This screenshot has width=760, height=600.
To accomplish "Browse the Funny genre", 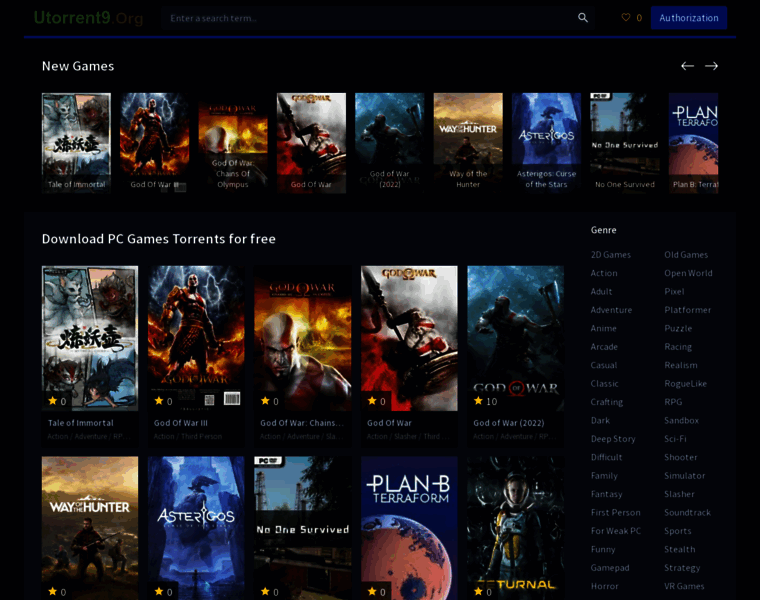I will [603, 549].
